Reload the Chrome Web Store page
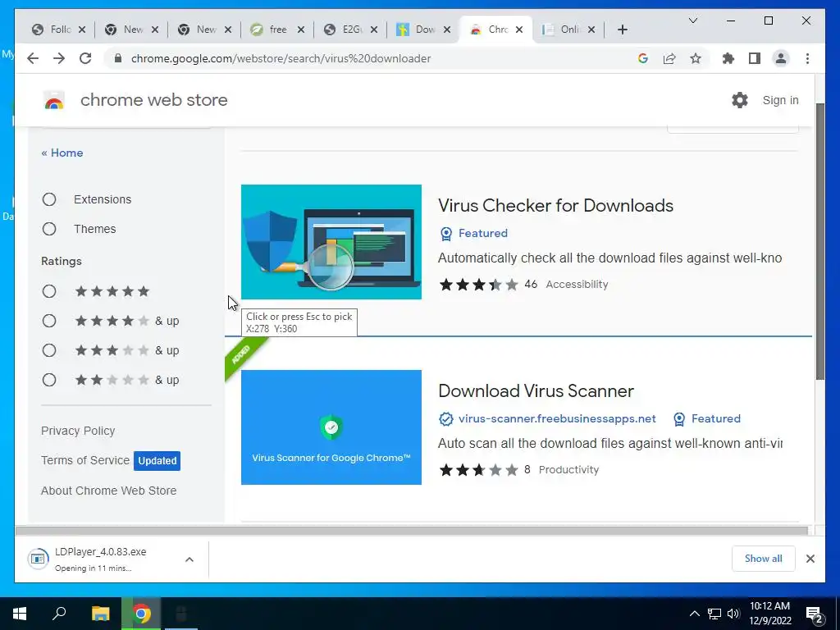Image resolution: width=840 pixels, height=630 pixels. coord(85,58)
